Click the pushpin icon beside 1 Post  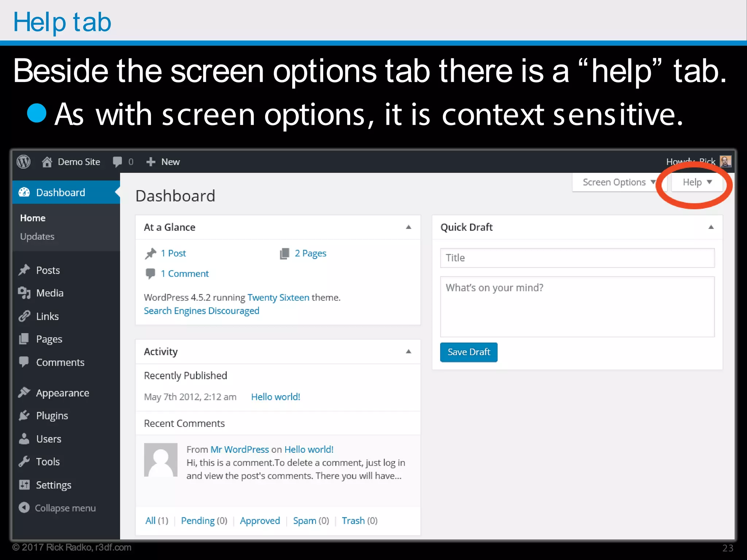pyautogui.click(x=150, y=253)
